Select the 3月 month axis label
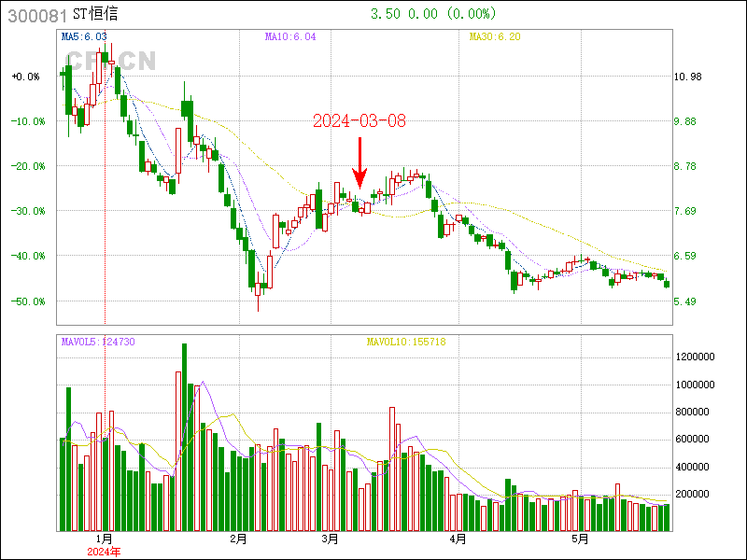The width and height of the screenshot is (747, 560). tap(330, 539)
